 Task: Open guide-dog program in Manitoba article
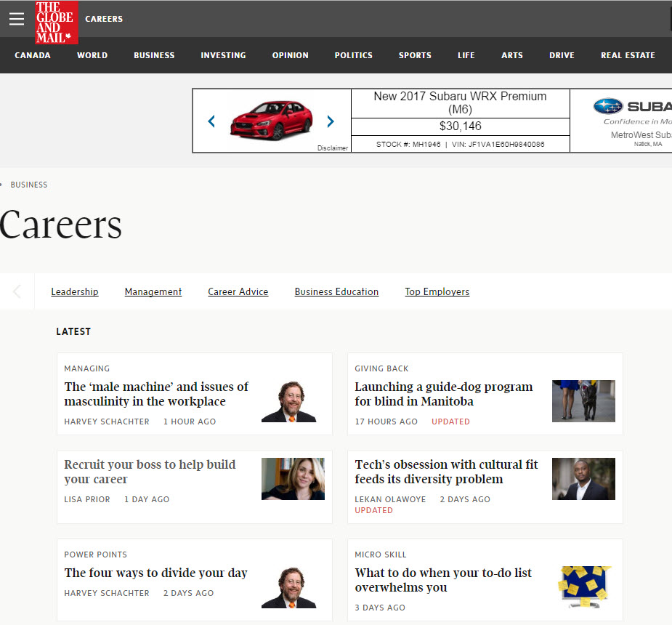point(443,394)
